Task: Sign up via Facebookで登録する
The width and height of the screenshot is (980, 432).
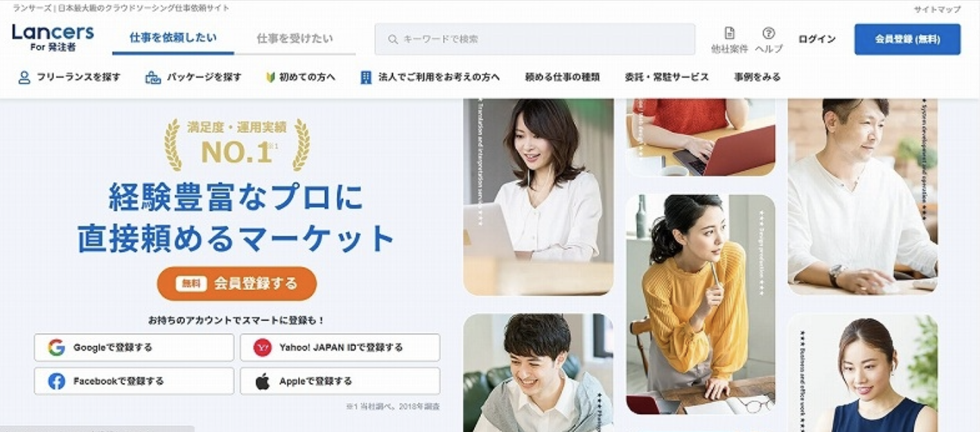Action: pyautogui.click(x=134, y=381)
